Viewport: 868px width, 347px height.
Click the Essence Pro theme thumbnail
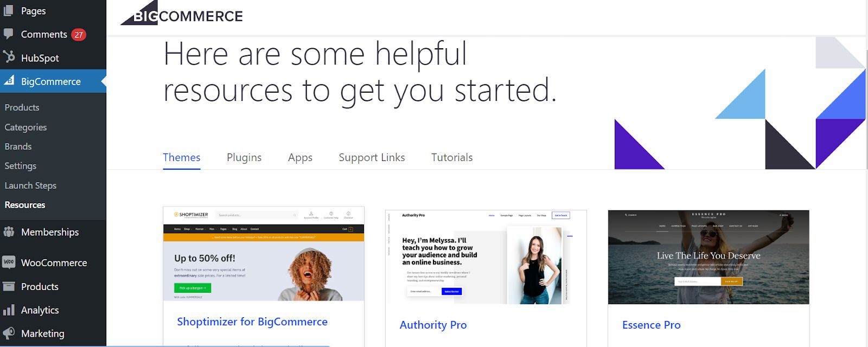709,257
